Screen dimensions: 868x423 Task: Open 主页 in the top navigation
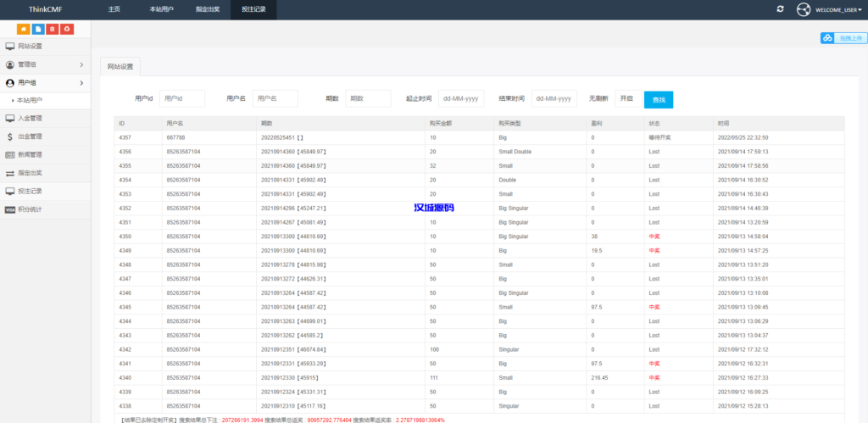click(x=114, y=8)
